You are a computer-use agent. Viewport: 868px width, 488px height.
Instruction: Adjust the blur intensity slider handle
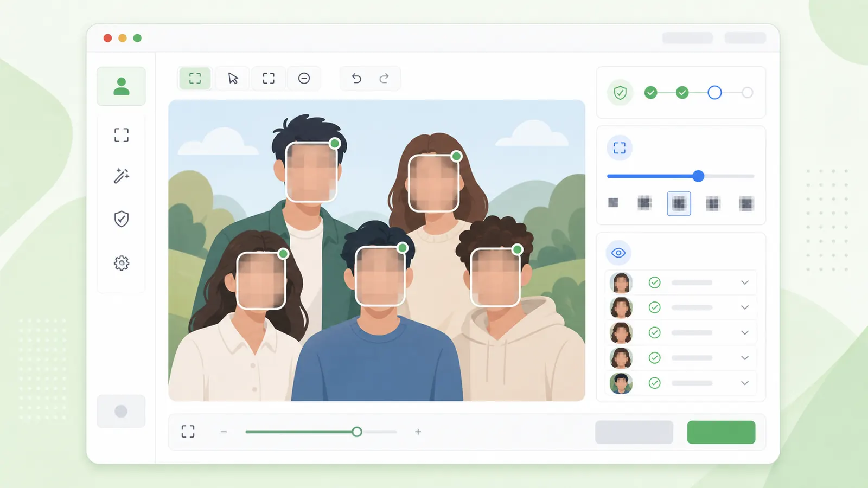tap(698, 176)
